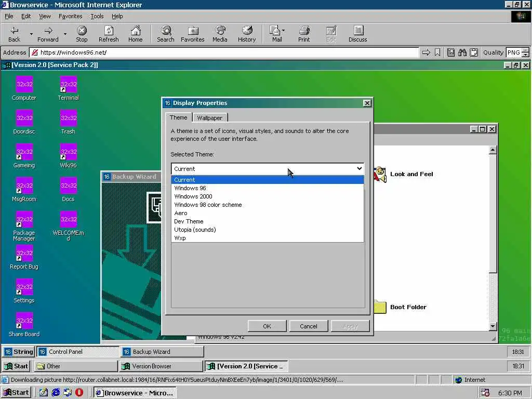Choose Aero theme option
This screenshot has height=399, width=532.
268,213
